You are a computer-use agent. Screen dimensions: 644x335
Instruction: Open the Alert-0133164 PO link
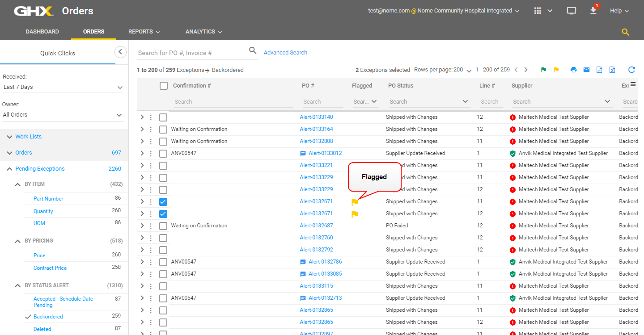pos(316,129)
